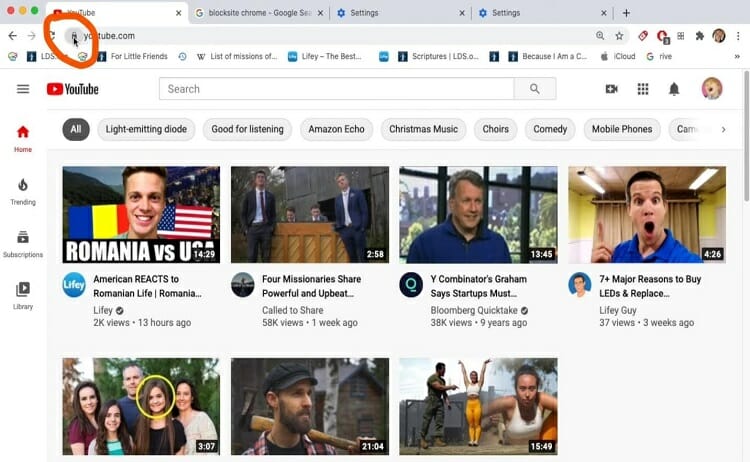Expand chips with right chevron

[723, 129]
